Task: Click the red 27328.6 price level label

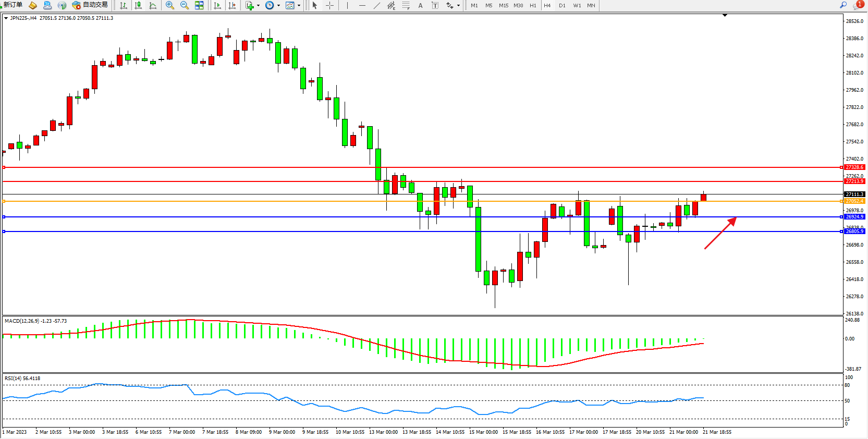Action: [854, 167]
